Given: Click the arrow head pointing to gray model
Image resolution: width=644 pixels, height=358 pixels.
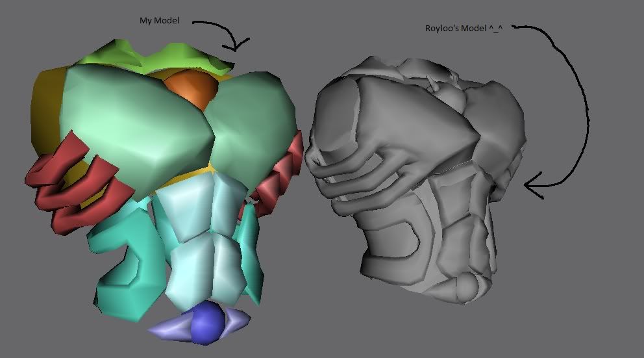Looking at the screenshot, I should 534,186.
